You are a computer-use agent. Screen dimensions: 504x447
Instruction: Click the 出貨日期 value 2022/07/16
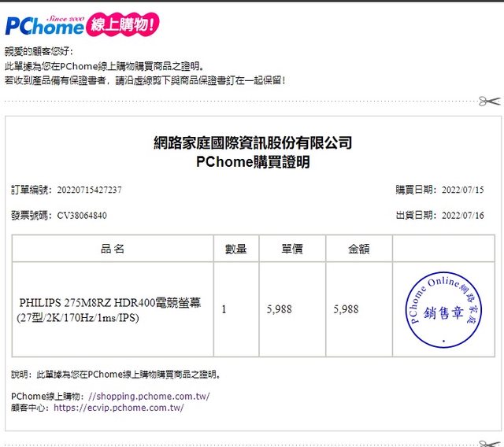click(462, 215)
